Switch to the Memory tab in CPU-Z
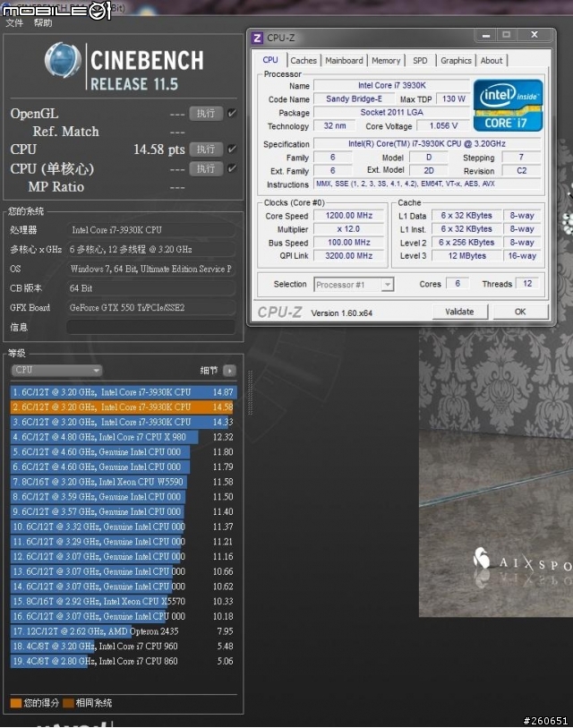 coord(386,60)
